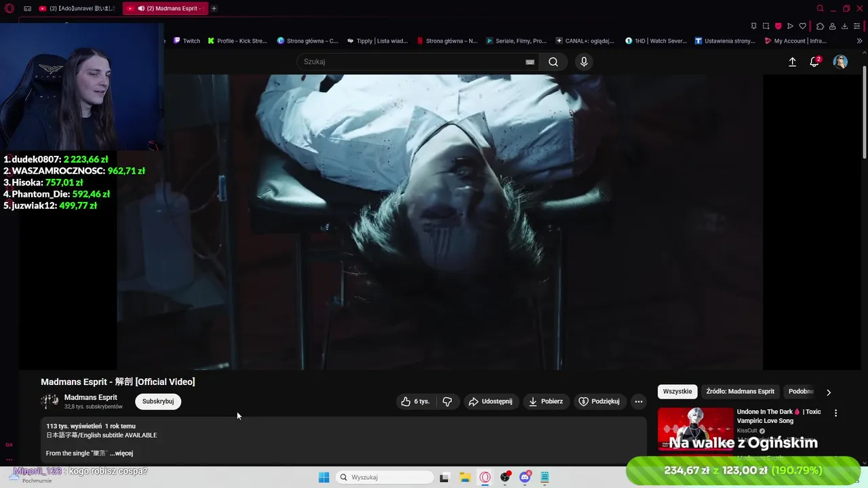Open the Profile - Kick Stre... bookmark
868x488 pixels.
tap(237, 41)
